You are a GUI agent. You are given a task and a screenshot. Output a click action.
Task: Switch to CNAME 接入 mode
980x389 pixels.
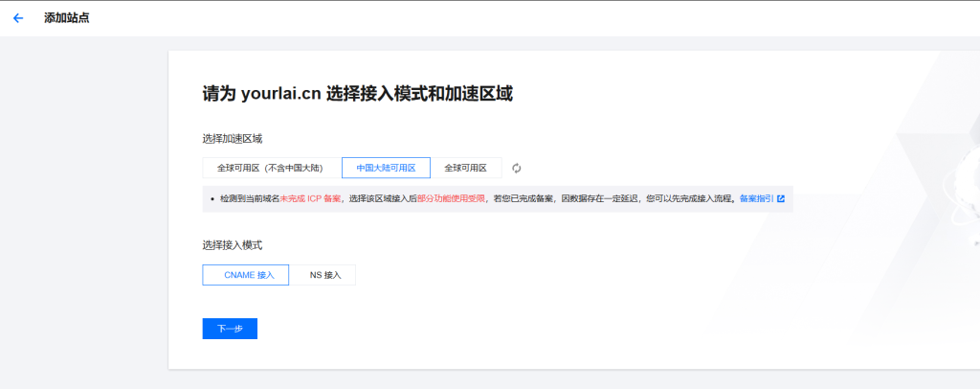(248, 275)
